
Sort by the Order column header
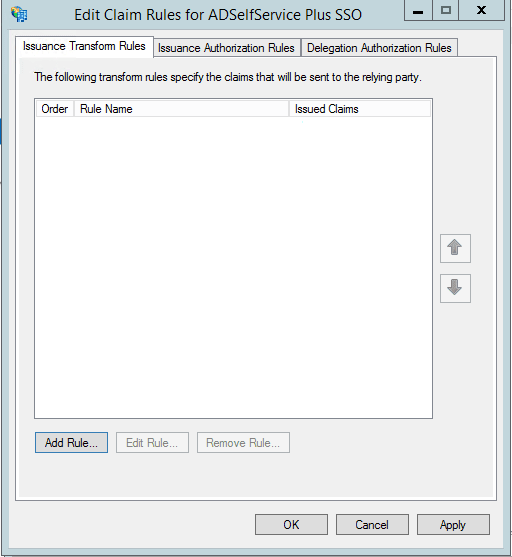(55, 109)
